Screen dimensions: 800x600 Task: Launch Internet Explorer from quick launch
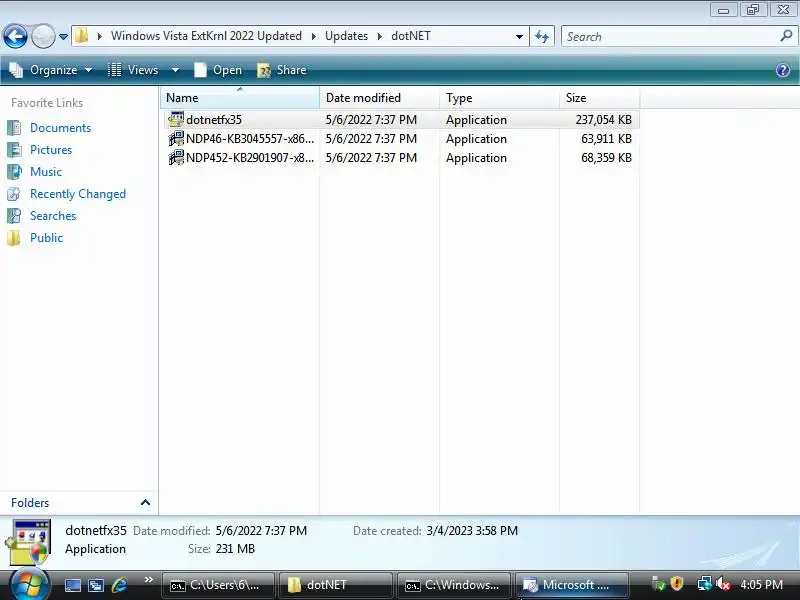pos(119,585)
